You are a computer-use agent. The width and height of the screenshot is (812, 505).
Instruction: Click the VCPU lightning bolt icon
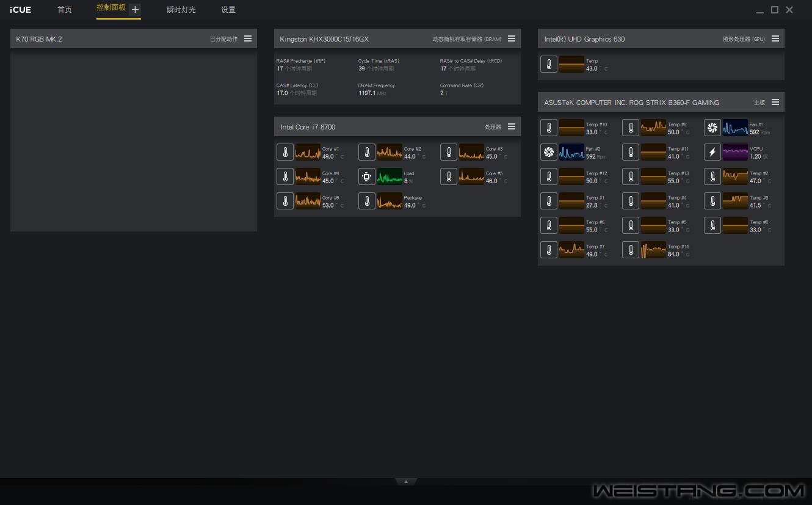tap(712, 152)
